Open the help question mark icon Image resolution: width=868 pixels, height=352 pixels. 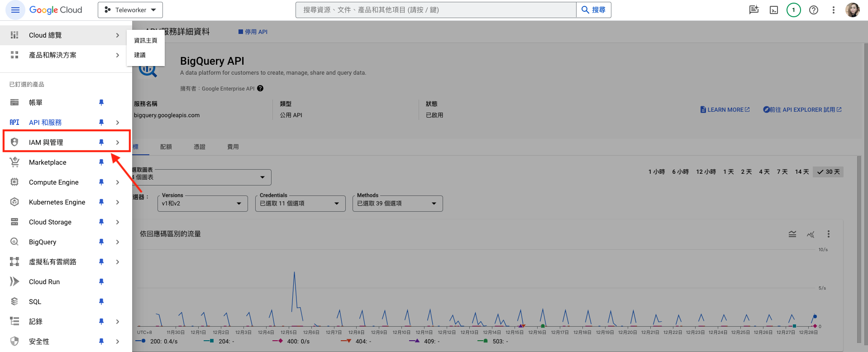click(x=814, y=10)
